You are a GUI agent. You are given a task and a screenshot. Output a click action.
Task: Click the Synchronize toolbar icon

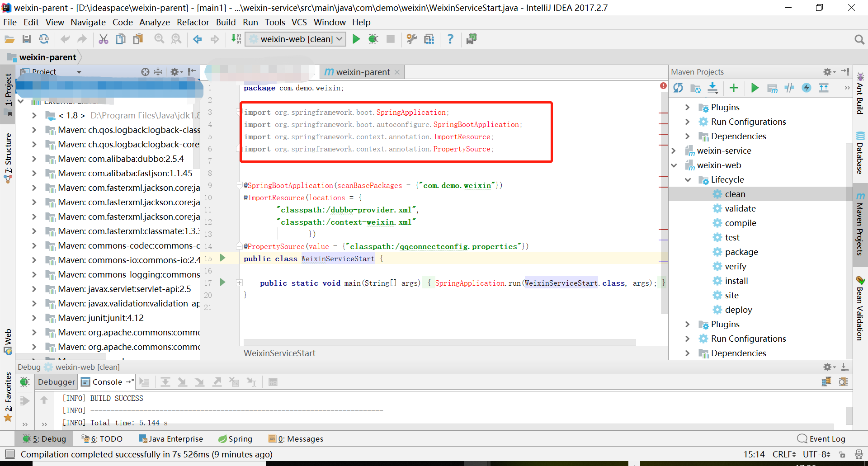44,39
